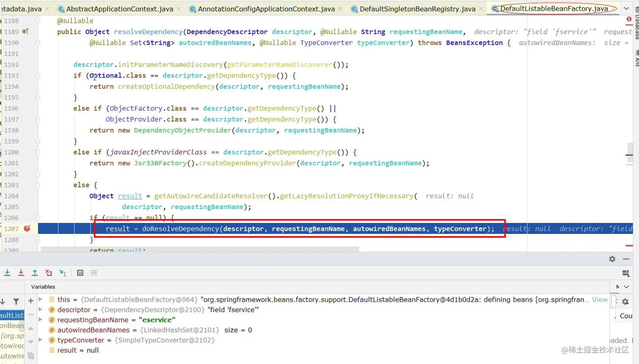Image resolution: width=639 pixels, height=364 pixels.
Task: Click the Force Step Into icon
Action: click(21, 273)
